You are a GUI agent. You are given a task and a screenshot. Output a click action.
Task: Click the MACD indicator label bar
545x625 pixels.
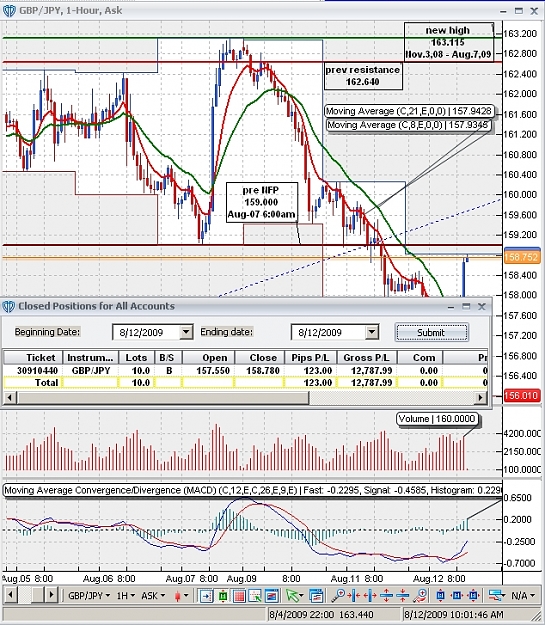click(x=253, y=490)
